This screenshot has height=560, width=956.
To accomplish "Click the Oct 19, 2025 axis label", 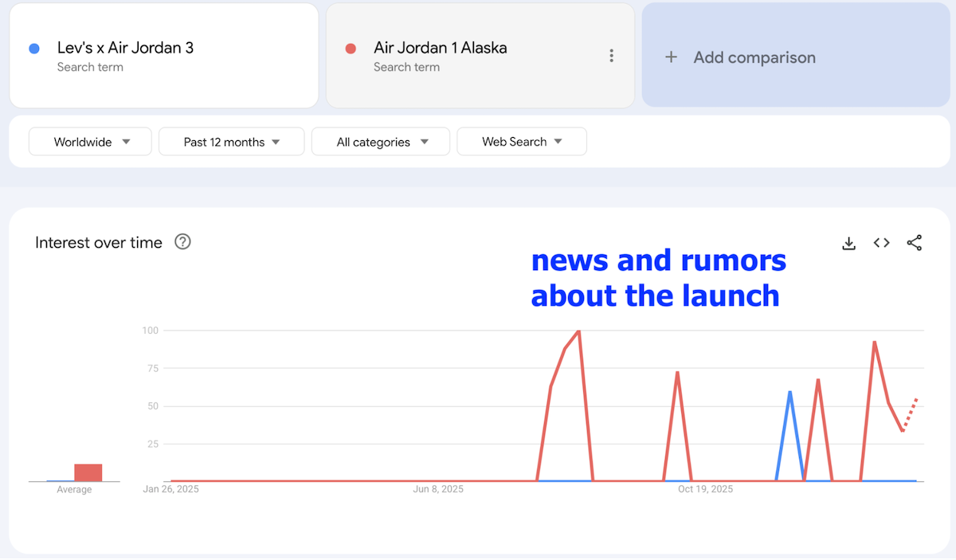I will (705, 489).
